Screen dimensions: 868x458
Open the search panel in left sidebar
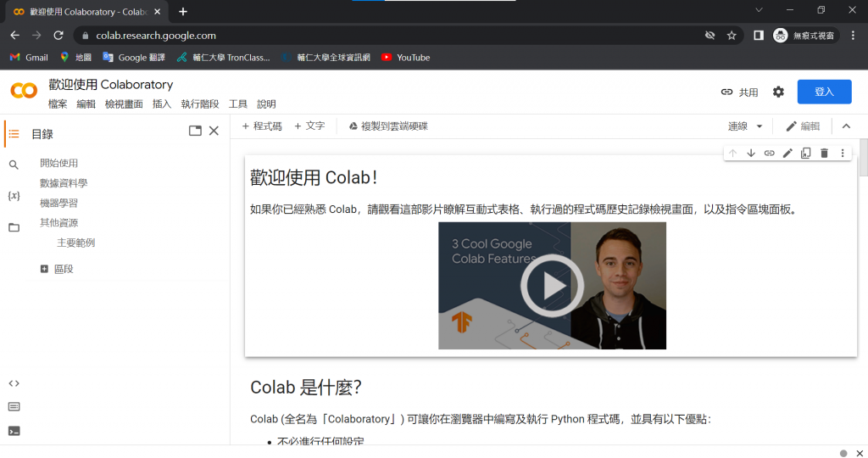coord(14,165)
